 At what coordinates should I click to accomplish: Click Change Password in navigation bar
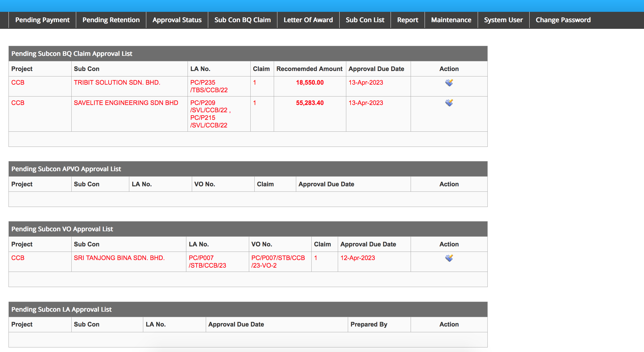pos(563,20)
